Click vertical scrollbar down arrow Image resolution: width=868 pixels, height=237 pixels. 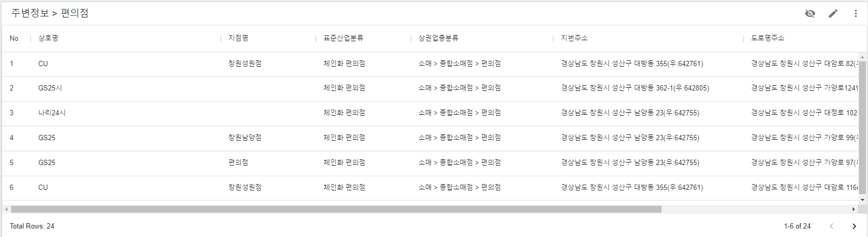coord(863,200)
